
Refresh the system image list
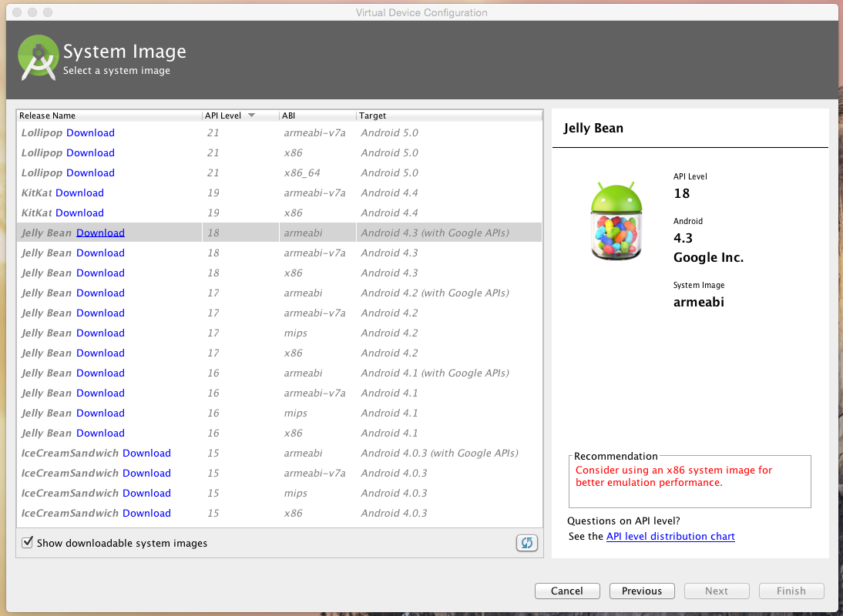pyautogui.click(x=526, y=543)
